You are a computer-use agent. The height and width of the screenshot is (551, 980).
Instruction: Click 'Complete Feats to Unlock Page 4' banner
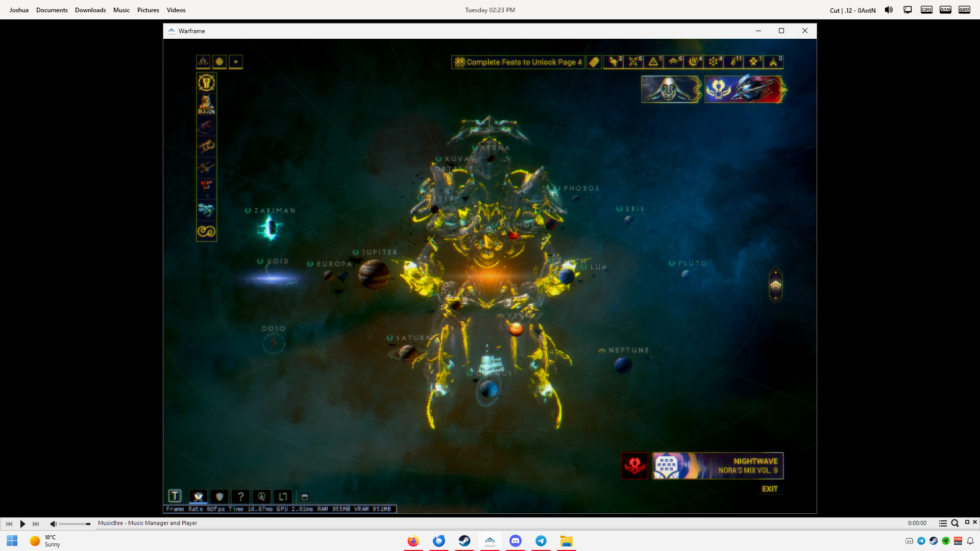[x=518, y=62]
